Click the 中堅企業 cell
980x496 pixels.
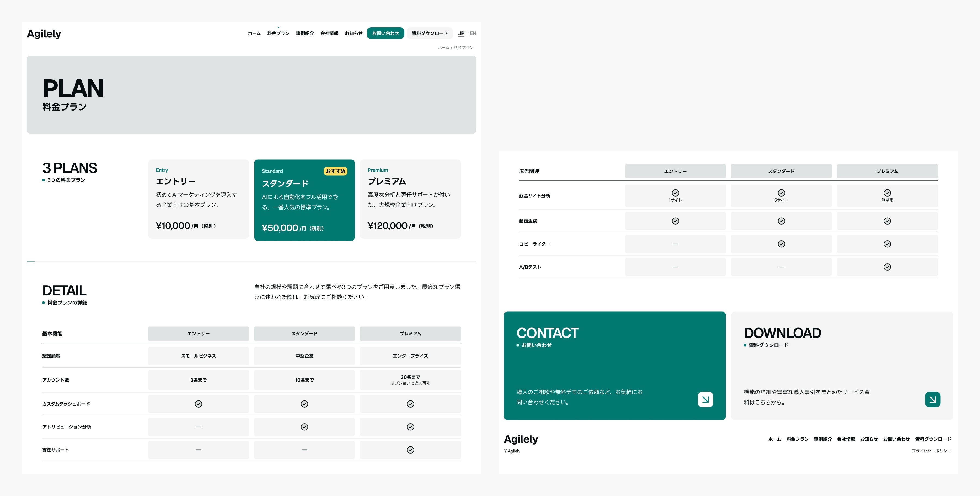tap(304, 356)
